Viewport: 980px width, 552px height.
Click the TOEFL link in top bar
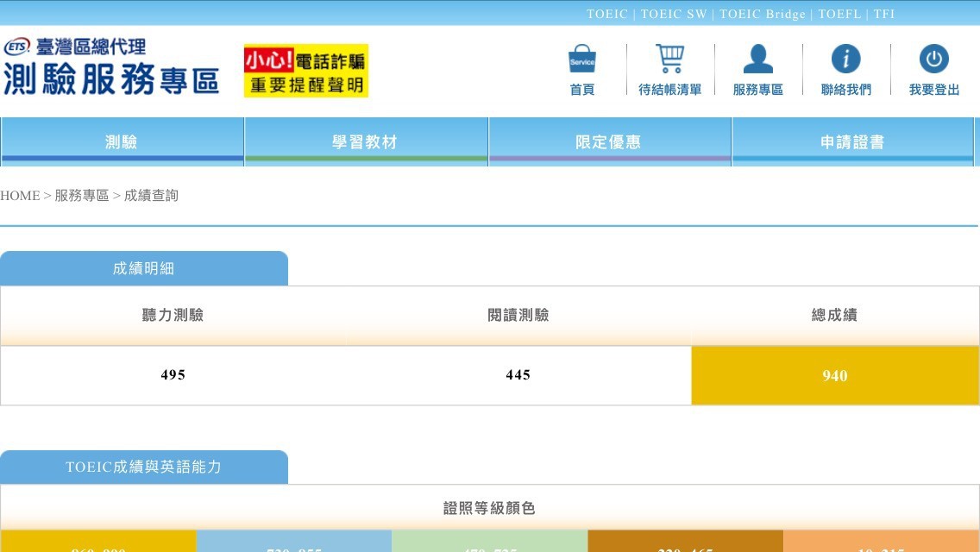(x=839, y=14)
